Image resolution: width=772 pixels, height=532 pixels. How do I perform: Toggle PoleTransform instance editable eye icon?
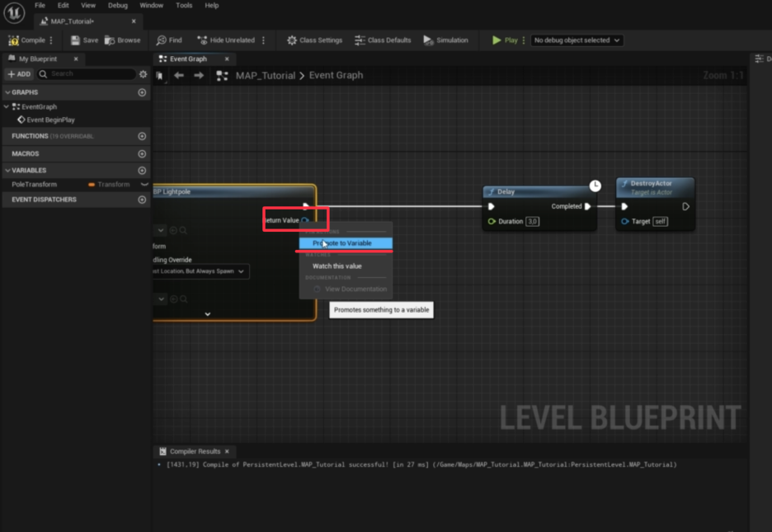point(144,184)
